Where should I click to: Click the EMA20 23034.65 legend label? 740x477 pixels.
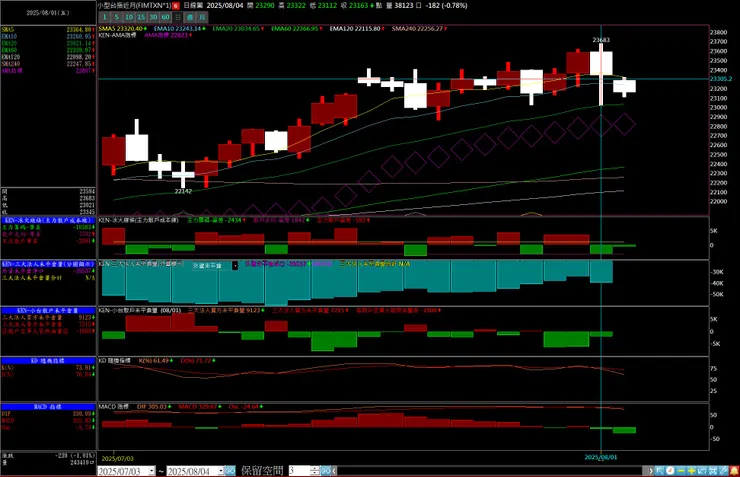point(236,29)
